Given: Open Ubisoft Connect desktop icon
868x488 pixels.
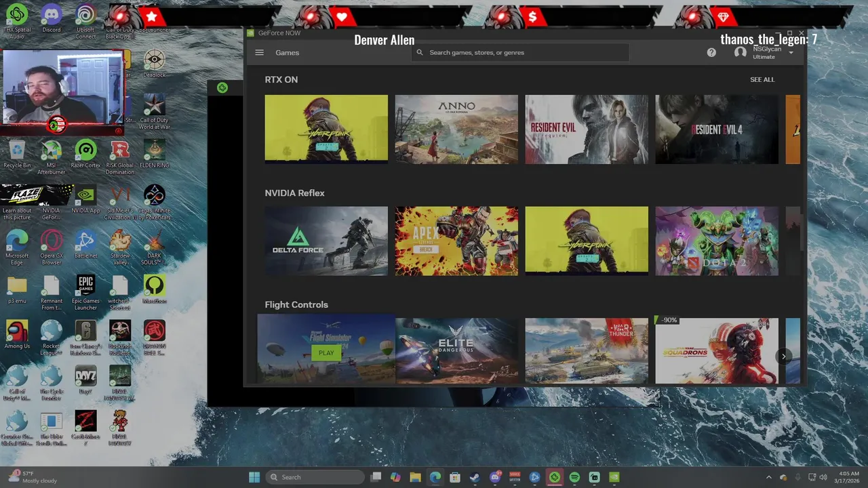Looking at the screenshot, I should pyautogui.click(x=85, y=20).
